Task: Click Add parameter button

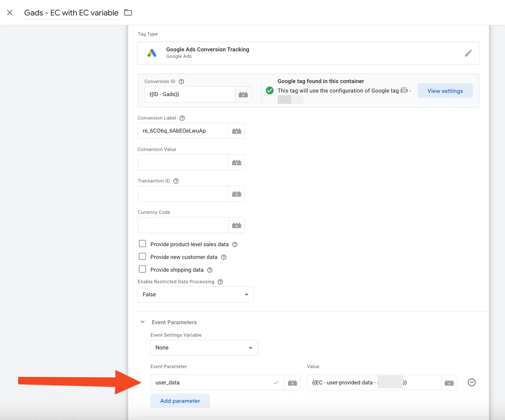Action: click(180, 401)
